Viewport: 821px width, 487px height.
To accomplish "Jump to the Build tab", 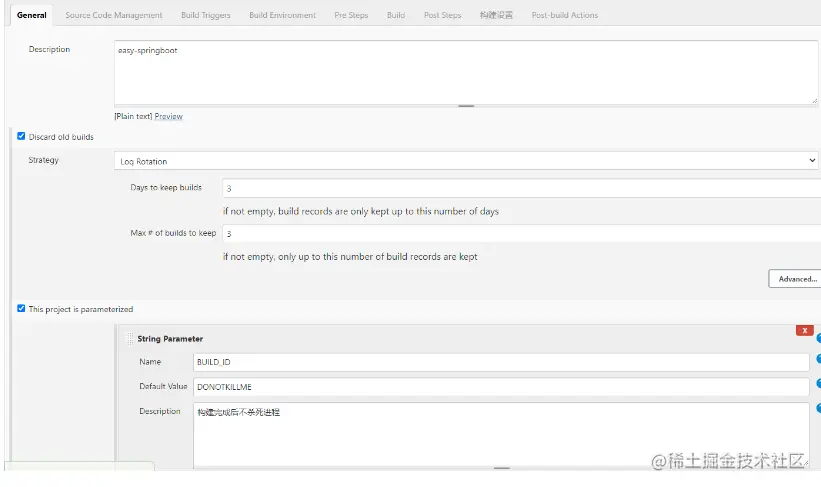I will 396,15.
